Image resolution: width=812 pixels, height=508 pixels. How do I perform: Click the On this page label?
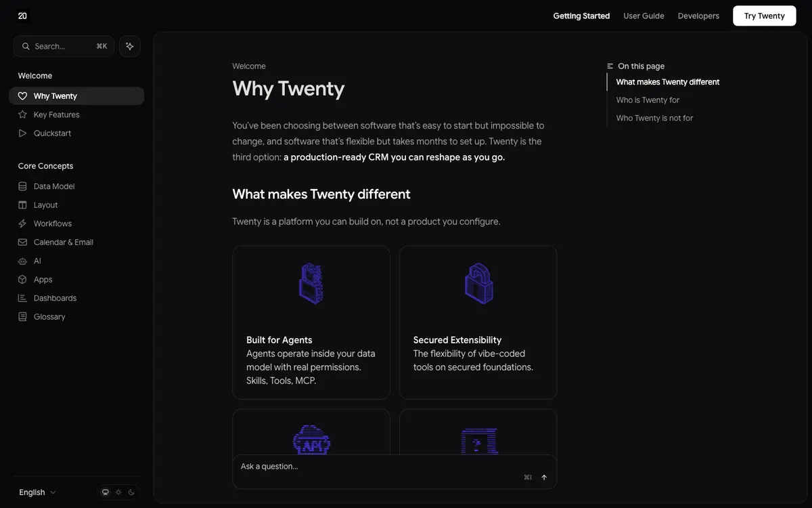click(x=641, y=66)
